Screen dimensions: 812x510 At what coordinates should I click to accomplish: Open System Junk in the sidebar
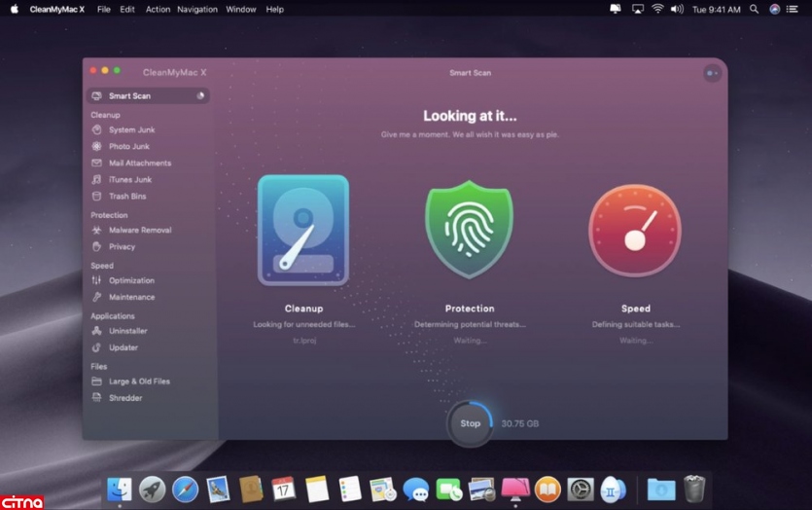(x=131, y=130)
